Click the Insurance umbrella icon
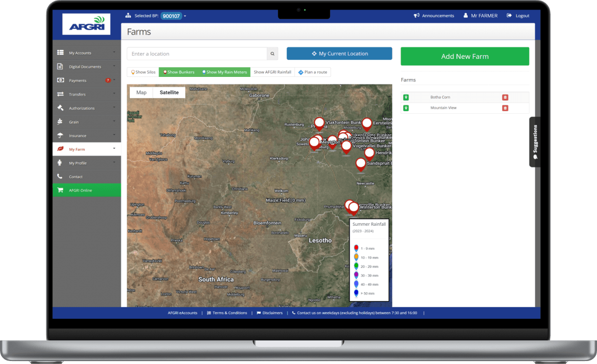597x364 pixels. (60, 135)
